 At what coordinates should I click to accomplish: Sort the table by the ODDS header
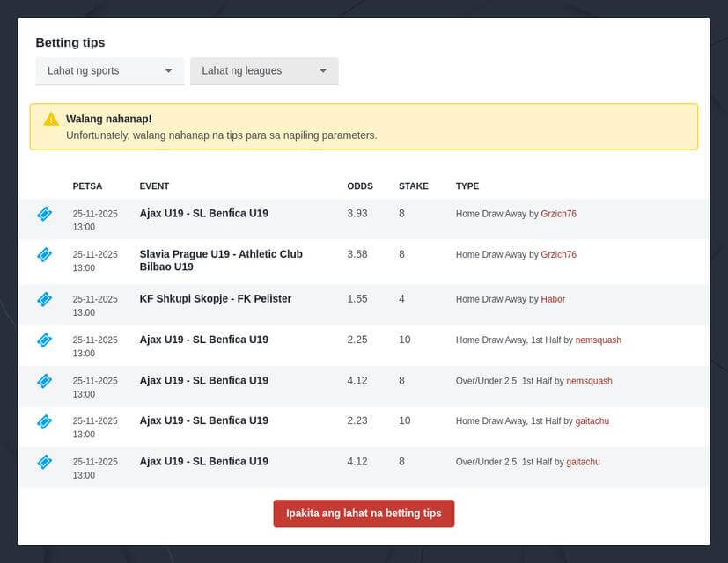[x=359, y=186]
